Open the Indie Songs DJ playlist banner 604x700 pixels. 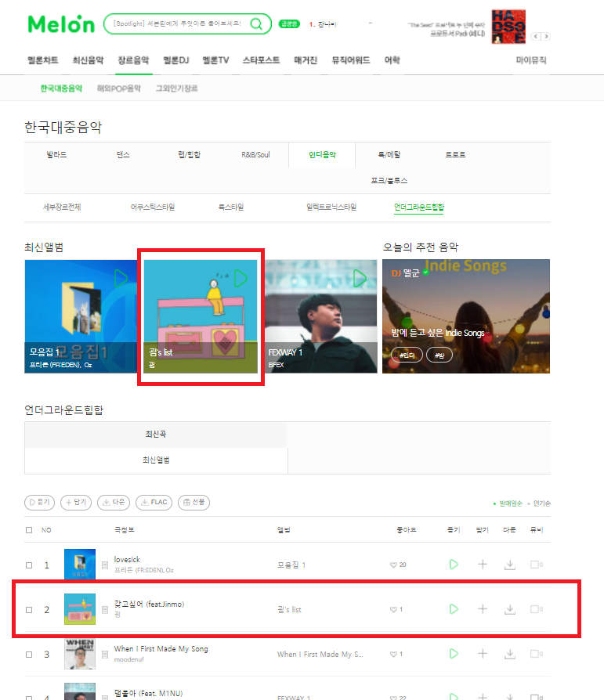click(x=466, y=316)
